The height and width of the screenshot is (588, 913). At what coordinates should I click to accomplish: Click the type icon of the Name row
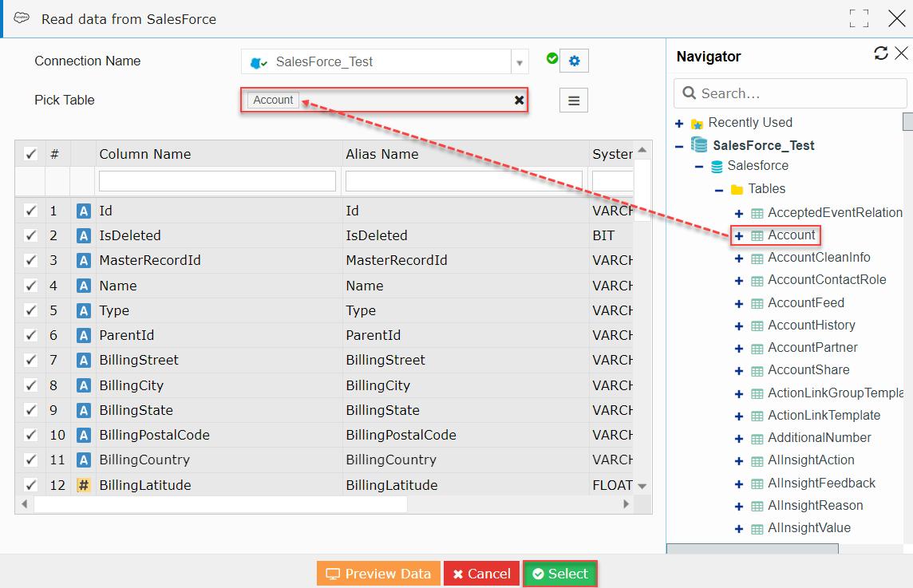point(84,286)
